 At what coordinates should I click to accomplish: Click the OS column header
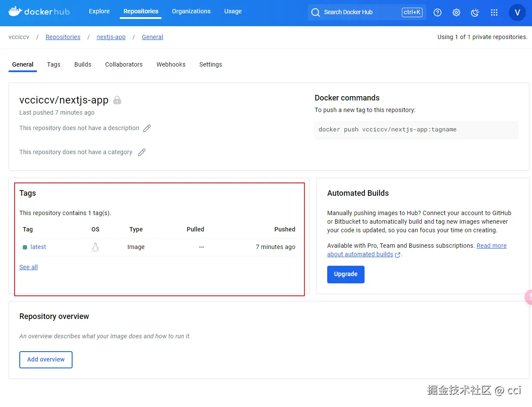click(95, 229)
